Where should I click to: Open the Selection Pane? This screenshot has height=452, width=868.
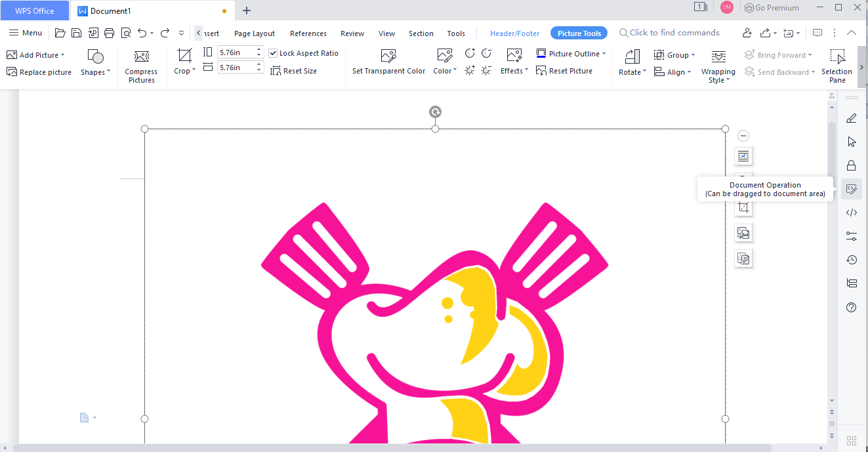(x=837, y=57)
